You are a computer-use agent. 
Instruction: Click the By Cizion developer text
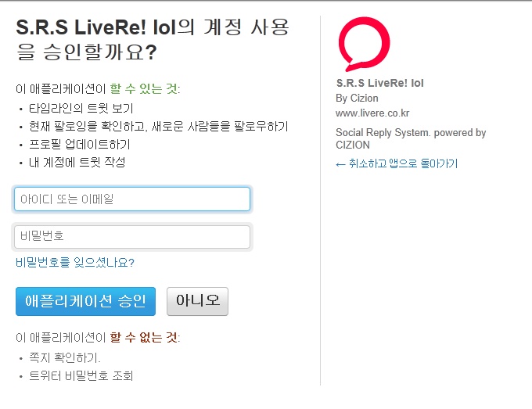(x=357, y=99)
